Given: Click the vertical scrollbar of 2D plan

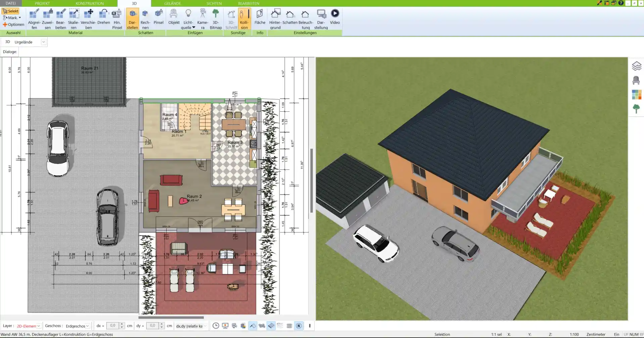Looking at the screenshot, I should coord(312,180).
